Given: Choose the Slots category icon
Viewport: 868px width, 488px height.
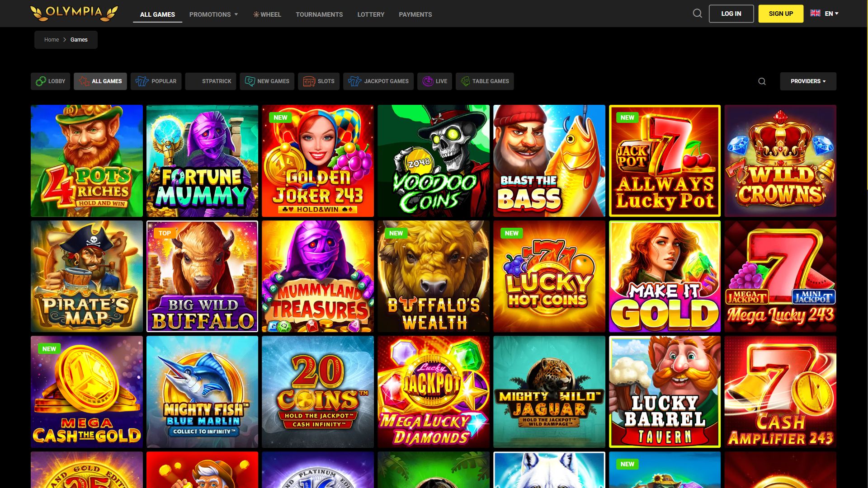Looking at the screenshot, I should click(309, 81).
